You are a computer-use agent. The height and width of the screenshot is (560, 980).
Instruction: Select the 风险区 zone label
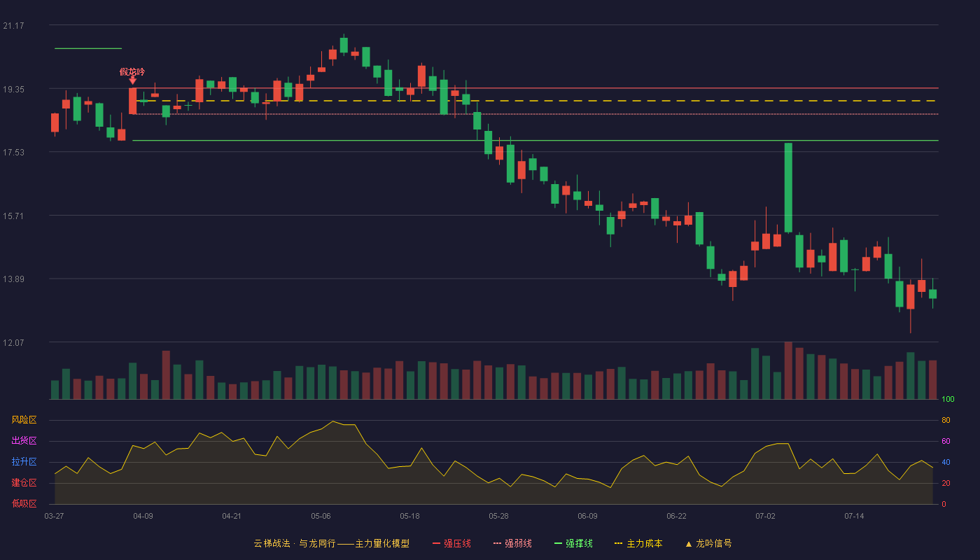[24, 420]
